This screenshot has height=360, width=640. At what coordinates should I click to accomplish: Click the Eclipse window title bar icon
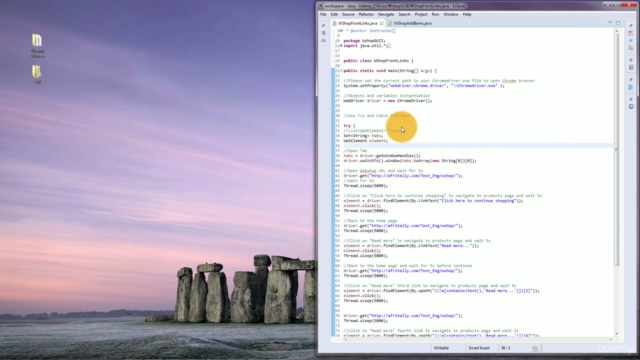(x=321, y=6)
